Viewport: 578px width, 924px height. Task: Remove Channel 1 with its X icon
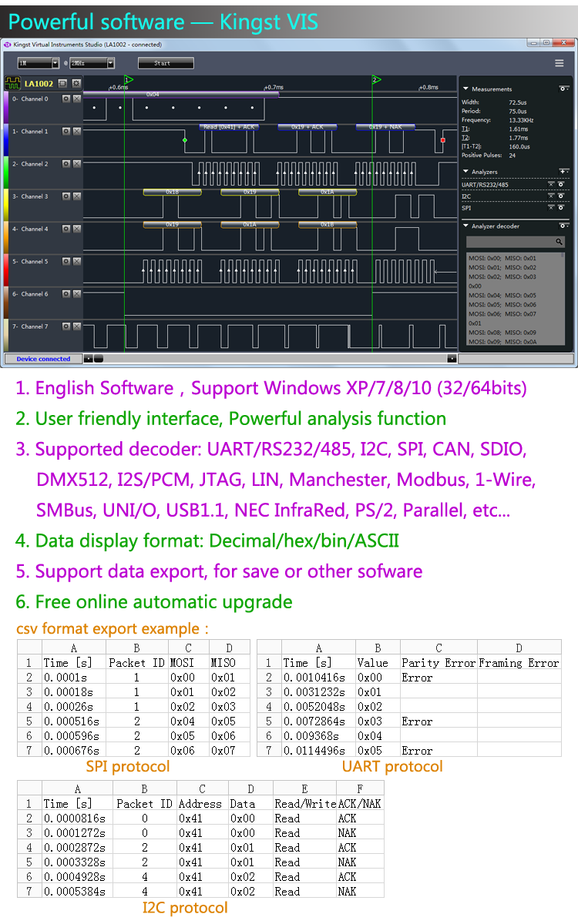[76, 132]
